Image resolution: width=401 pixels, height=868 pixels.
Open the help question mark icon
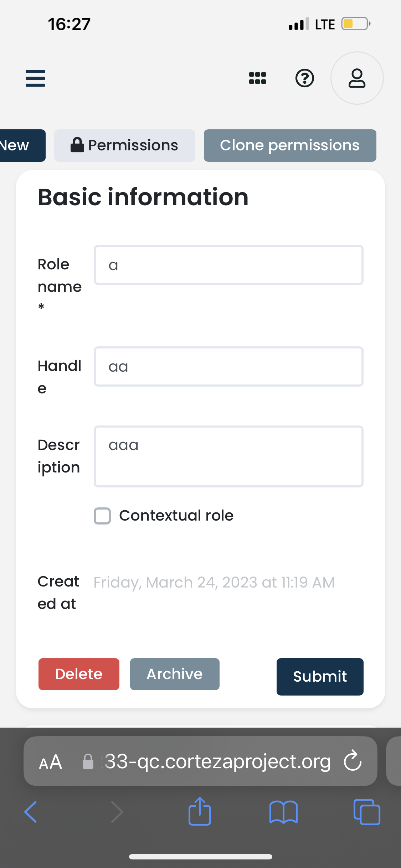click(x=305, y=78)
